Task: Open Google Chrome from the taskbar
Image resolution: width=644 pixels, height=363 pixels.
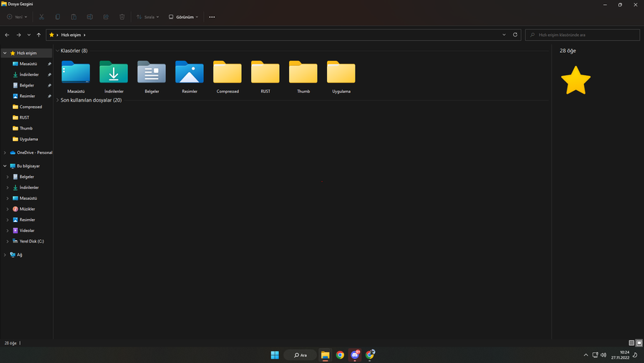Action: (340, 355)
